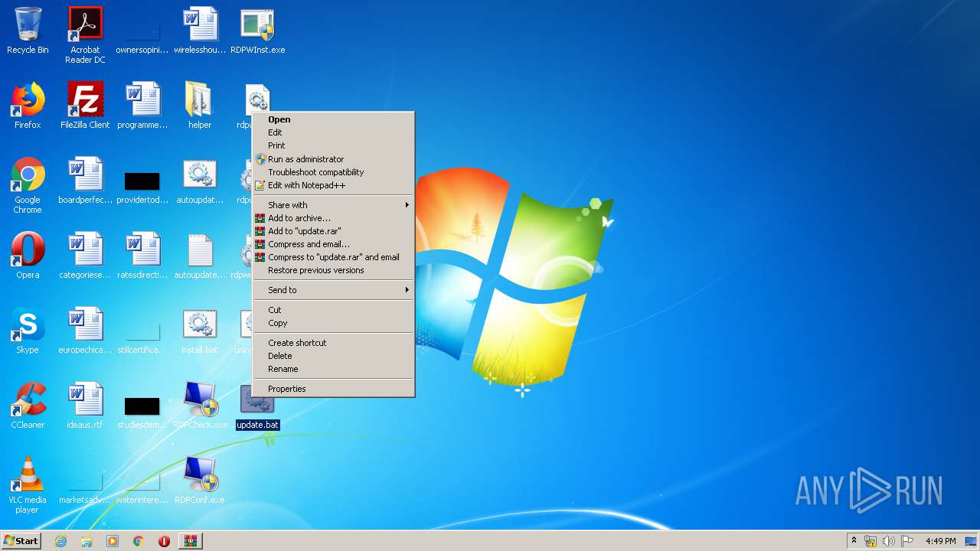The width and height of the screenshot is (980, 551).
Task: Select Create shortcut
Action: click(x=333, y=343)
